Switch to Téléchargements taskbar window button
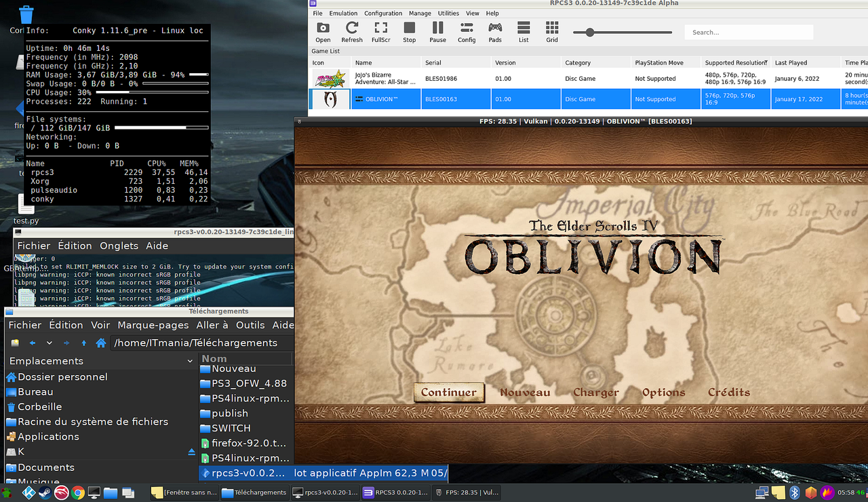Image resolution: width=868 pixels, height=502 pixels. [x=254, y=493]
